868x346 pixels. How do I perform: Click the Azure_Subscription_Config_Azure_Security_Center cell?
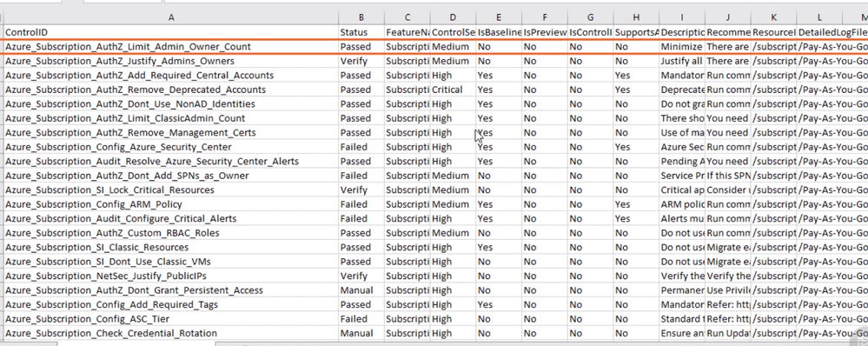pos(171,147)
